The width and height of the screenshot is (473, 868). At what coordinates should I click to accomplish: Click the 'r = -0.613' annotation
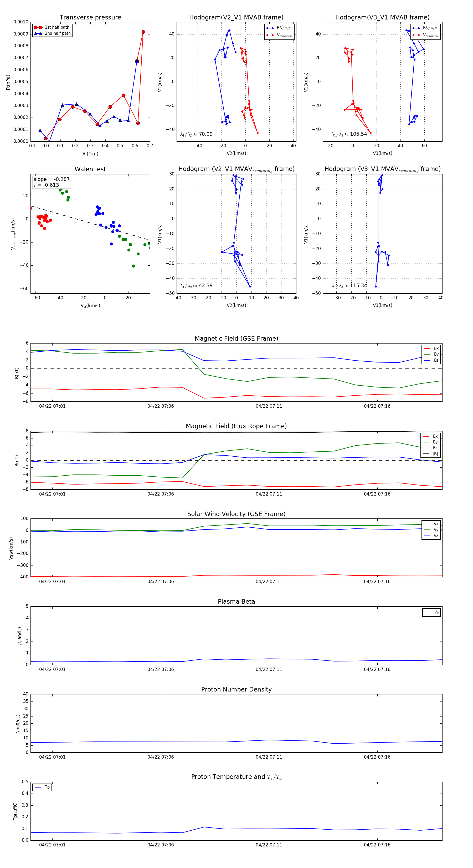click(47, 185)
